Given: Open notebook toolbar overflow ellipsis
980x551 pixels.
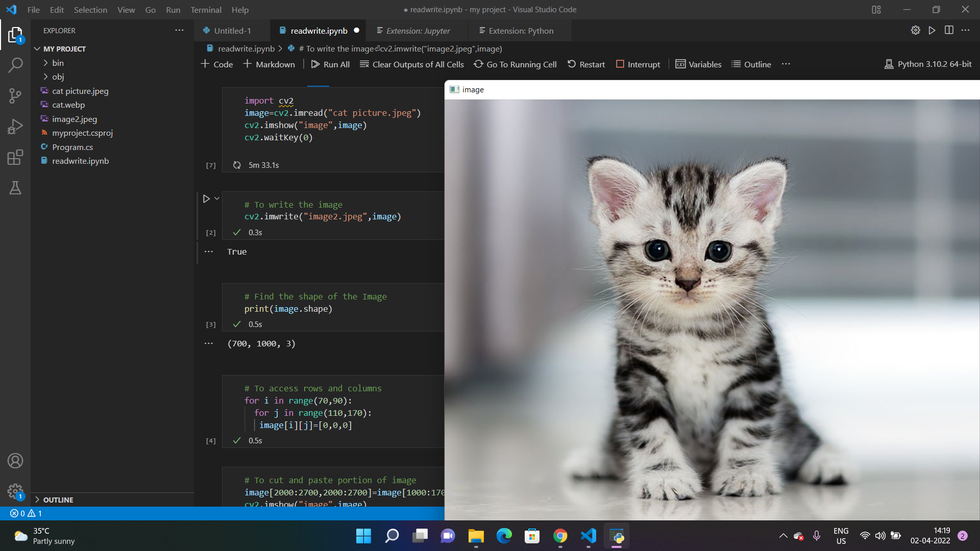Looking at the screenshot, I should 786,64.
